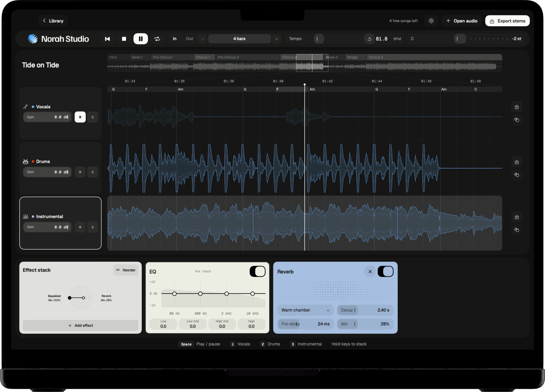This screenshot has height=392, width=545.
Task: Solo the Drums track
Action: pyautogui.click(x=92, y=172)
